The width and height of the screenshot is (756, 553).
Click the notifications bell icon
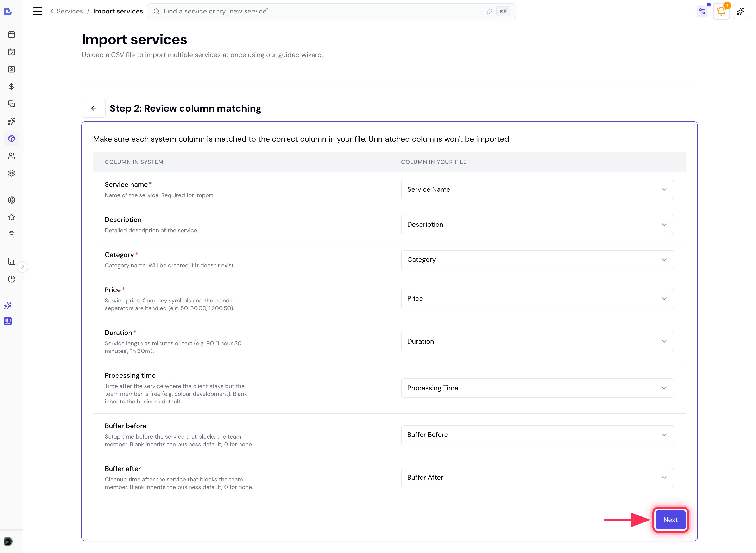(721, 11)
